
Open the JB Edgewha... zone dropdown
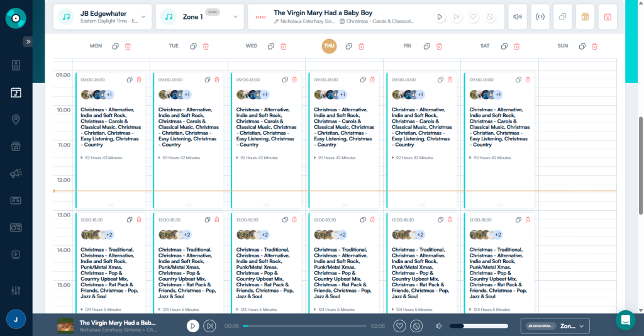[555, 326]
